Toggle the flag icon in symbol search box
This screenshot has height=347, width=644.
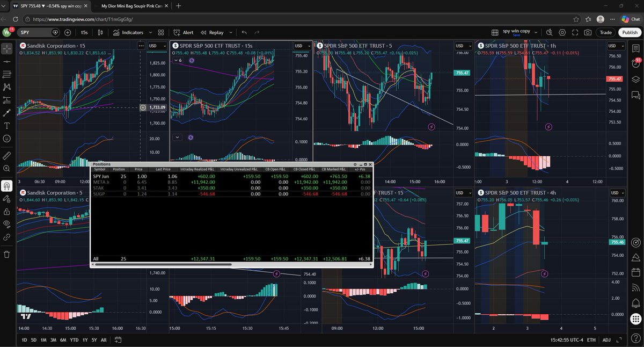[55, 32]
